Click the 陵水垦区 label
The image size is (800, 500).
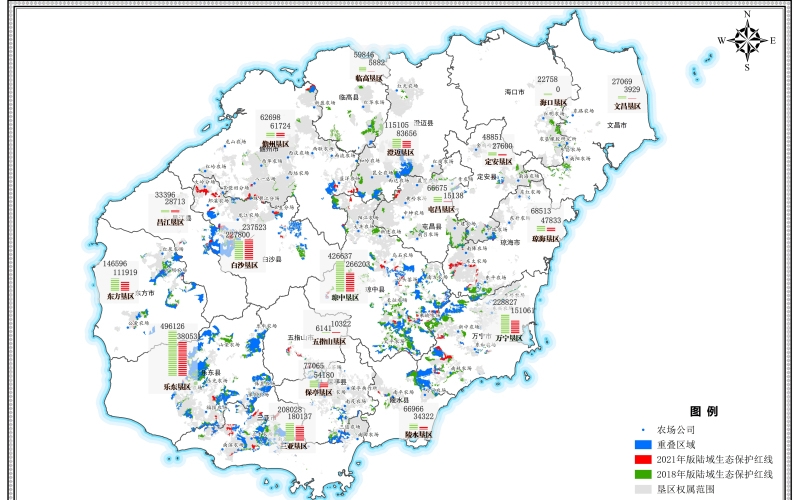click(418, 435)
